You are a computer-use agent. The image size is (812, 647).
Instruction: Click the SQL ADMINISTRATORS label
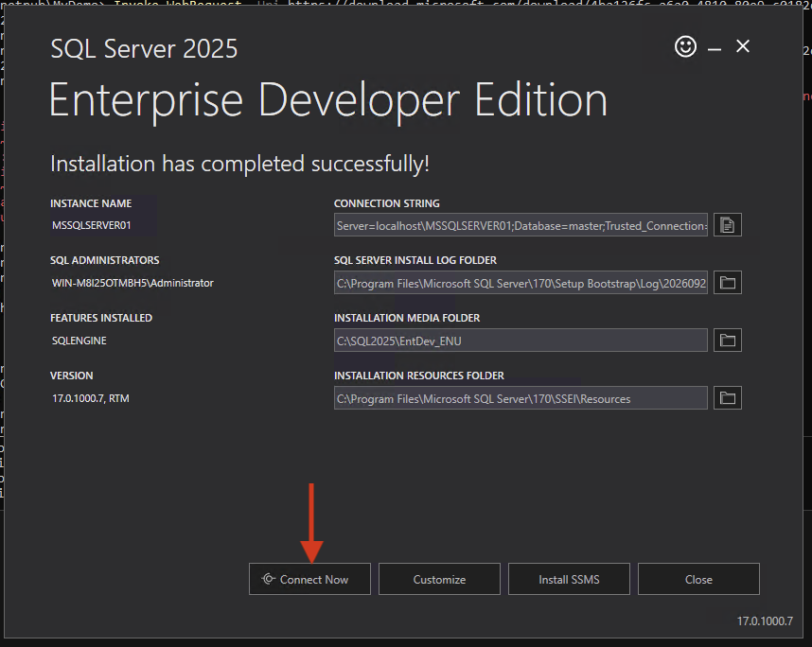tap(105, 260)
